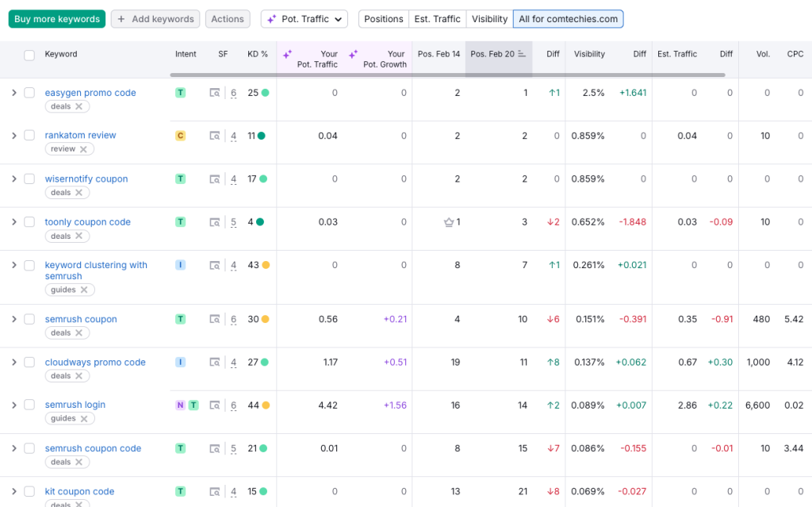Open the Actions dropdown
This screenshot has width=812, height=507.
228,18
